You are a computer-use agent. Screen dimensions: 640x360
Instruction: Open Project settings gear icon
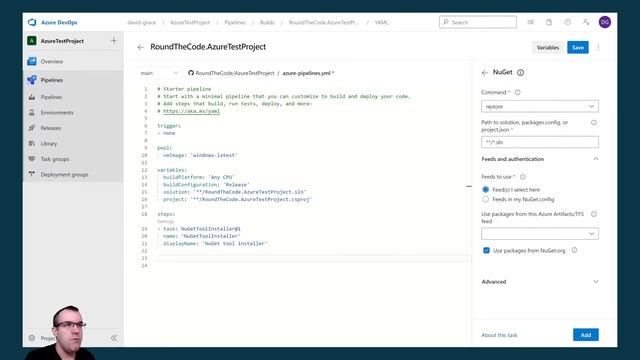pos(32,338)
